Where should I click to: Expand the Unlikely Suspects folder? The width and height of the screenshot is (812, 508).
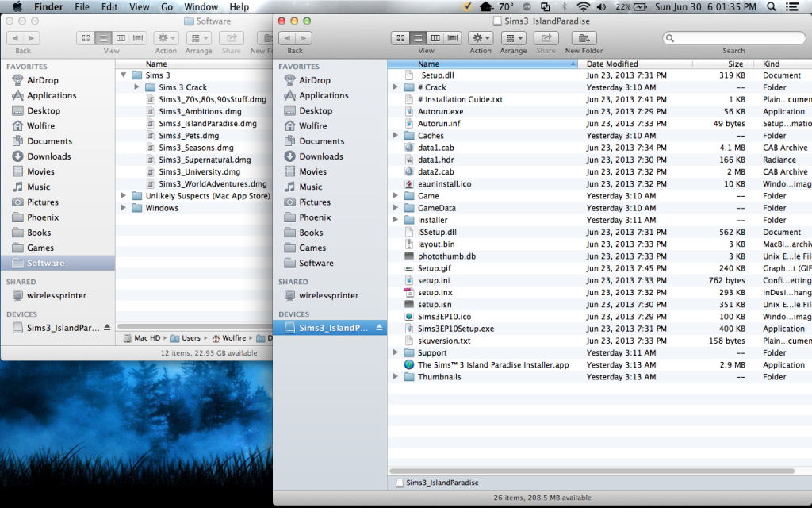click(x=123, y=196)
